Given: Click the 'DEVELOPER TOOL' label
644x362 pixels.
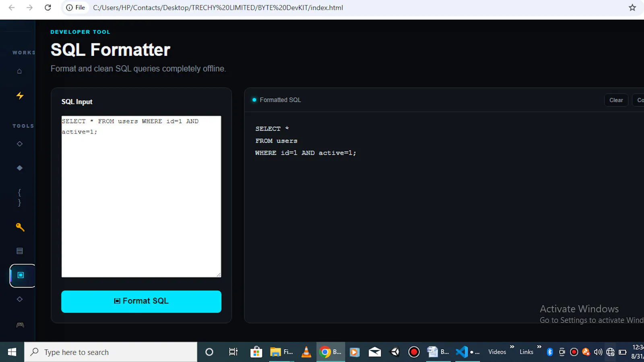Looking at the screenshot, I should pyautogui.click(x=80, y=32).
